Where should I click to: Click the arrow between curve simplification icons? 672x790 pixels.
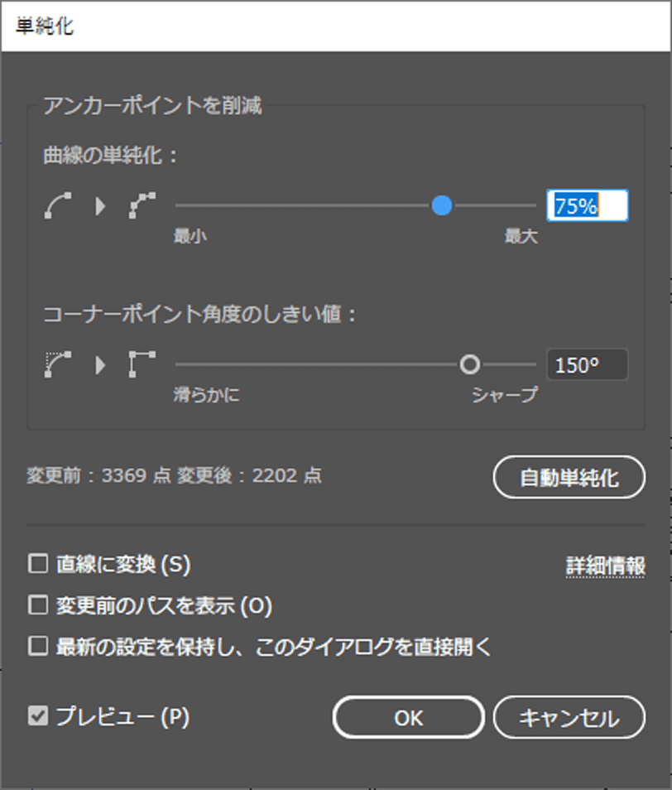coord(101,205)
